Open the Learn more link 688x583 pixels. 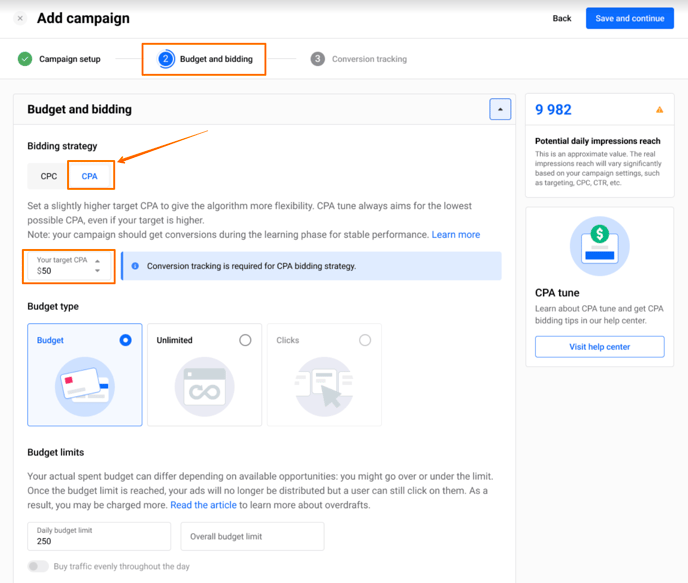tap(455, 234)
